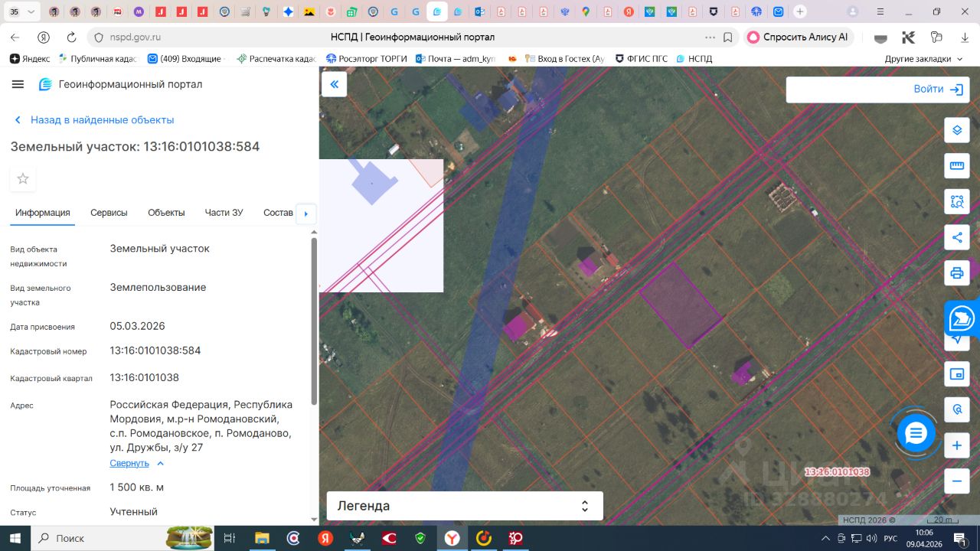Click the info panel vertical scrollbar

click(x=313, y=321)
